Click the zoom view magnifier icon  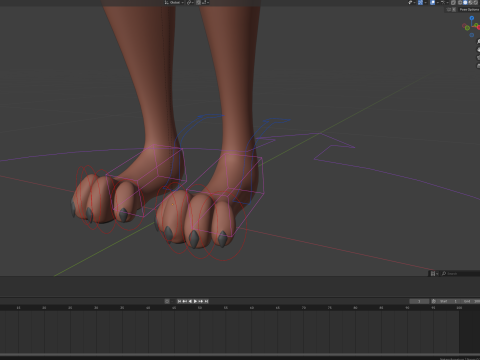pos(479,41)
